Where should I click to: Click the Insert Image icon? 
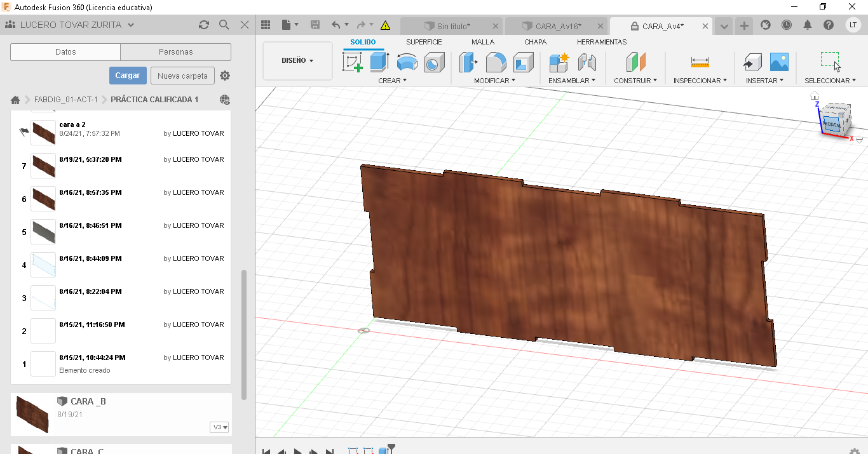tap(779, 62)
